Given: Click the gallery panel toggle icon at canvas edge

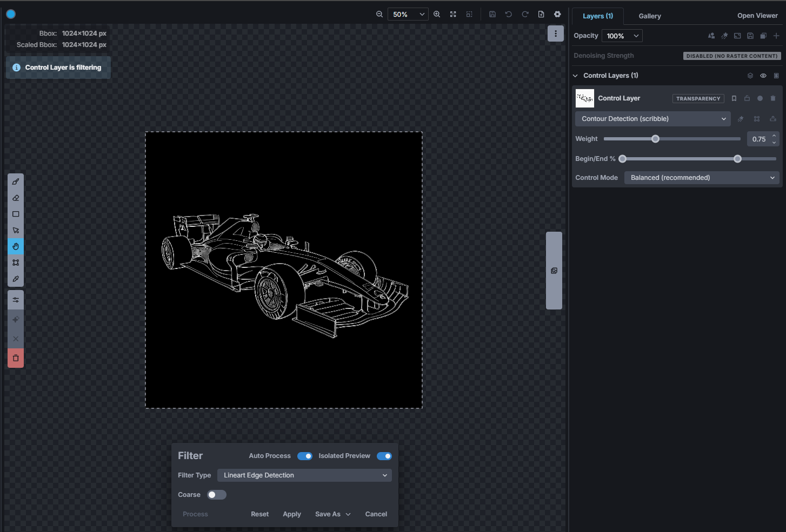Looking at the screenshot, I should pyautogui.click(x=554, y=271).
